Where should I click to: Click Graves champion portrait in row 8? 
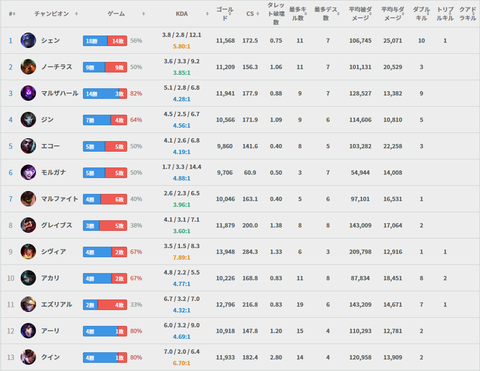[x=28, y=225]
